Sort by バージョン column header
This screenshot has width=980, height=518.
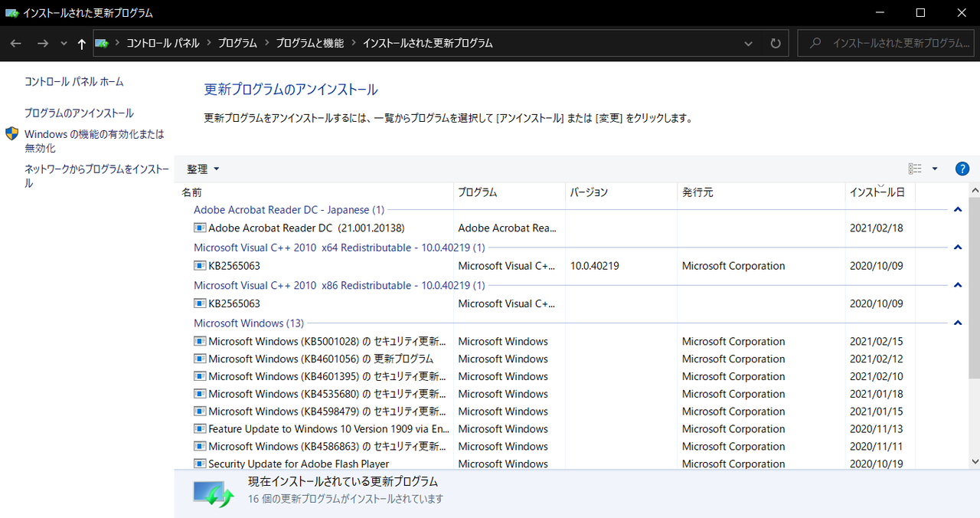pos(622,192)
